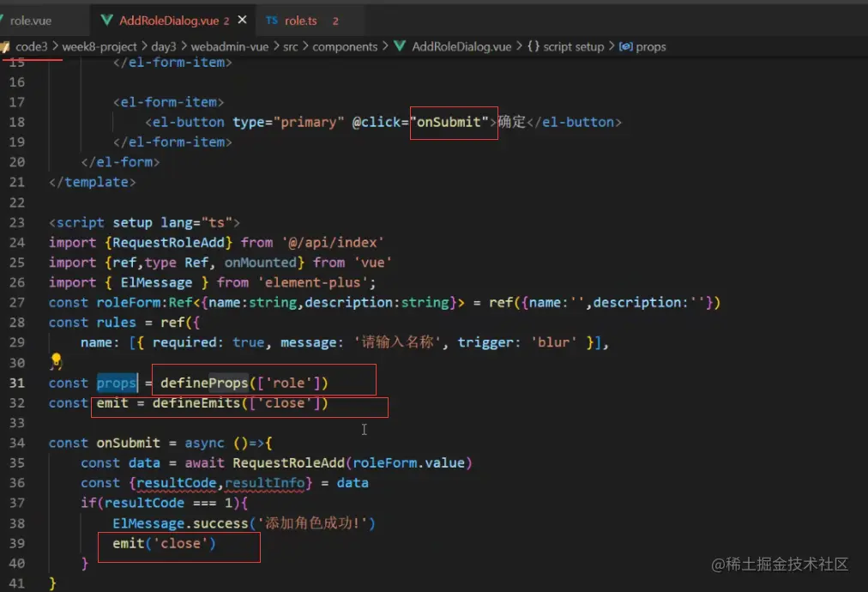Click rules constant on line 28
This screenshot has height=592, width=868.
tap(117, 323)
